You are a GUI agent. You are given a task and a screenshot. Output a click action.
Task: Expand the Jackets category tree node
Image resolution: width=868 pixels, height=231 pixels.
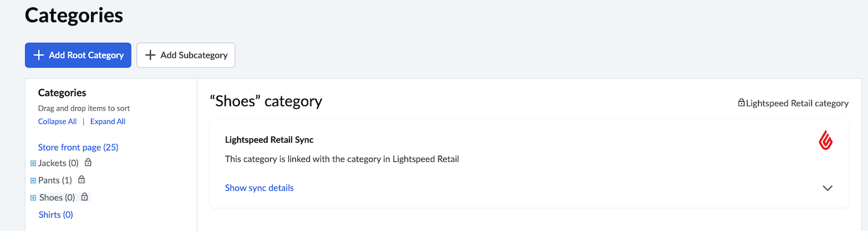tap(33, 163)
